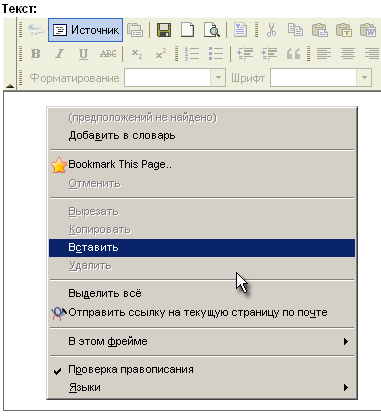This screenshot has height=418, width=381.
Task: Open document properties icon right of Источник
Action: (135, 30)
